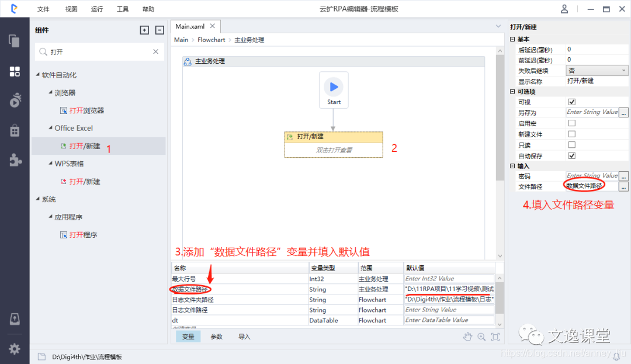Select the 变量 tab
Image resolution: width=631 pixels, height=364 pixels.
pyautogui.click(x=188, y=337)
